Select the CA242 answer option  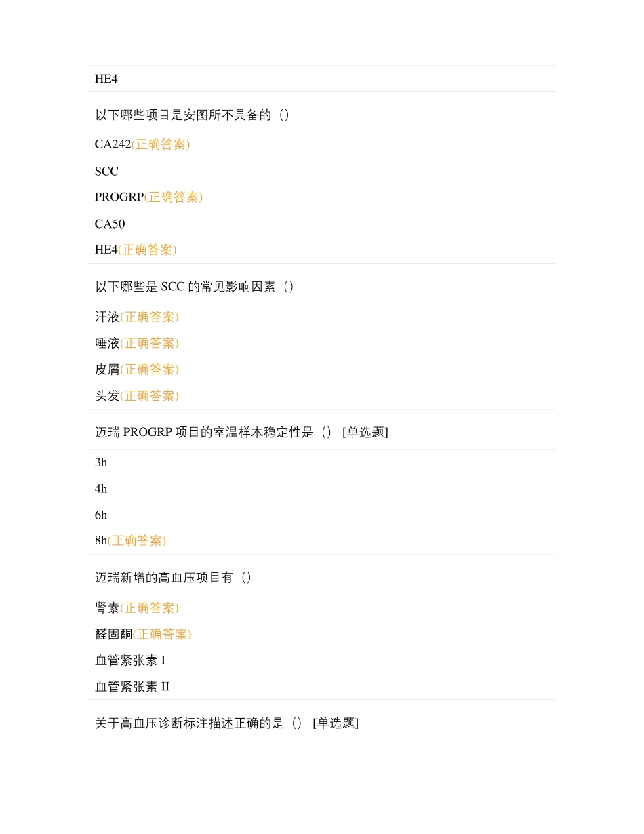(113, 144)
